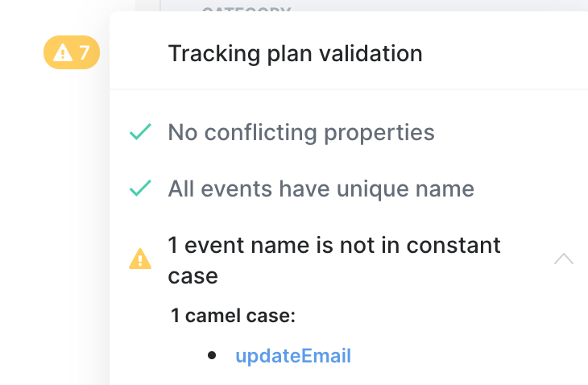Click the divider line under the validation title
The height and width of the screenshot is (385, 588).
click(348, 89)
